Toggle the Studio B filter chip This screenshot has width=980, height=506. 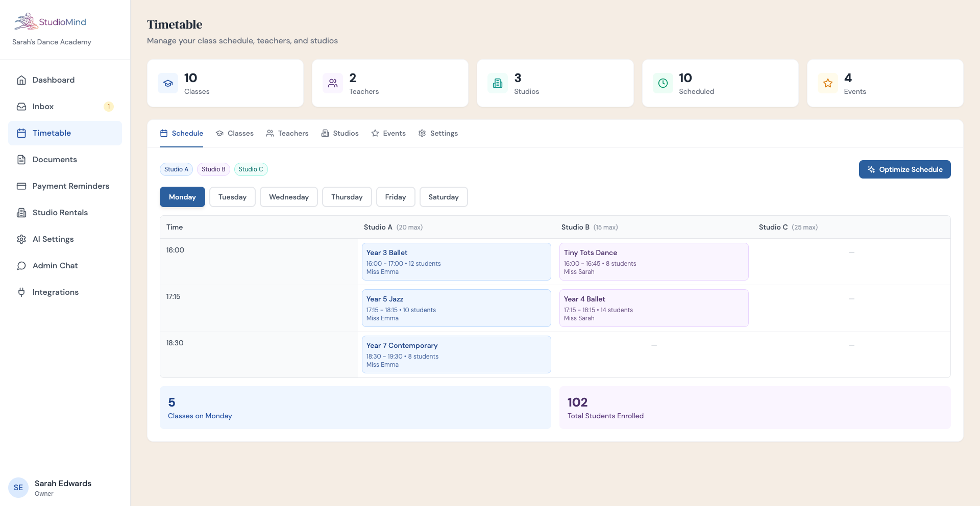tap(213, 169)
